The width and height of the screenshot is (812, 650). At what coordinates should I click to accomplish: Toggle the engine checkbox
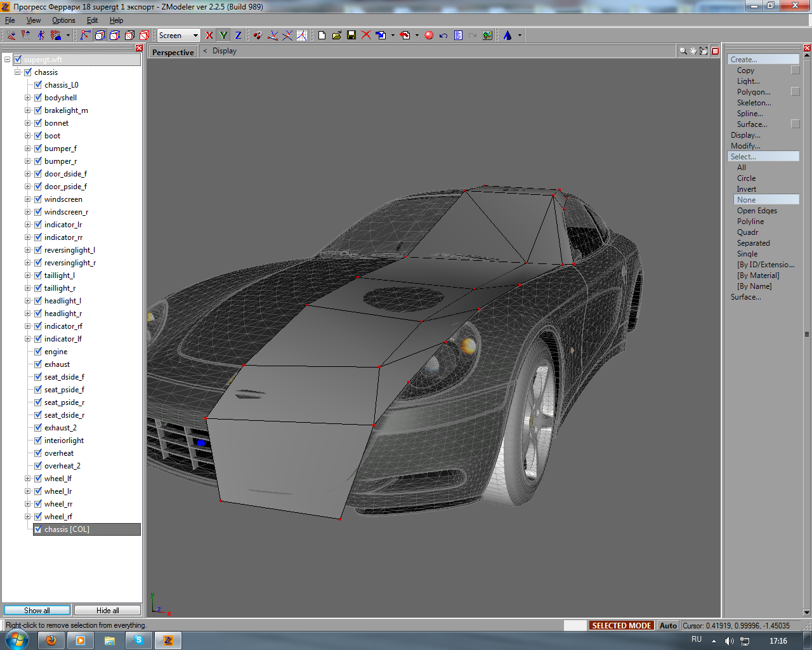pyautogui.click(x=38, y=352)
